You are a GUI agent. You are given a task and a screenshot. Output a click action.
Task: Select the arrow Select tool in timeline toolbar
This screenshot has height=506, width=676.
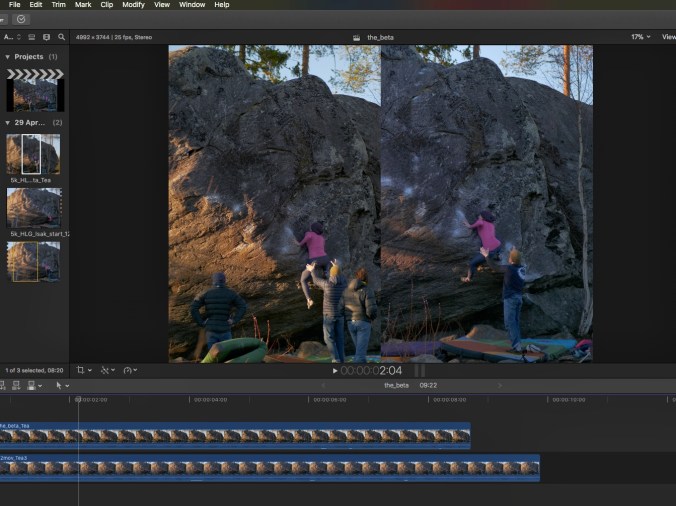coord(58,385)
